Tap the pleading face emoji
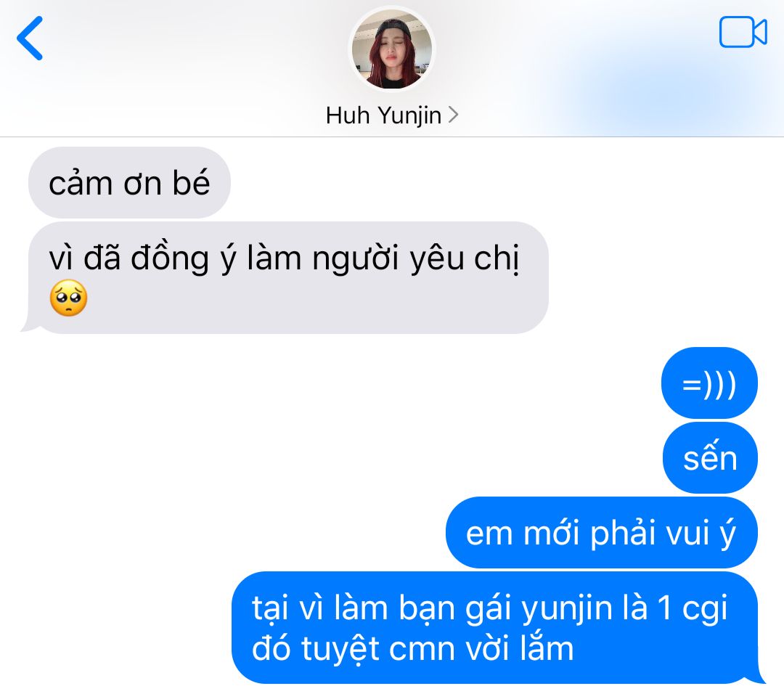784x694 pixels. point(68,298)
